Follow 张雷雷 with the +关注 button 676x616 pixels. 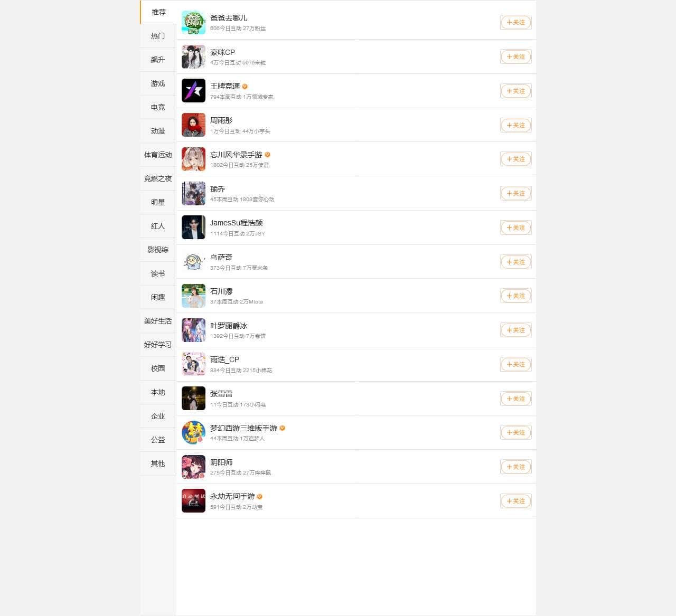(516, 399)
